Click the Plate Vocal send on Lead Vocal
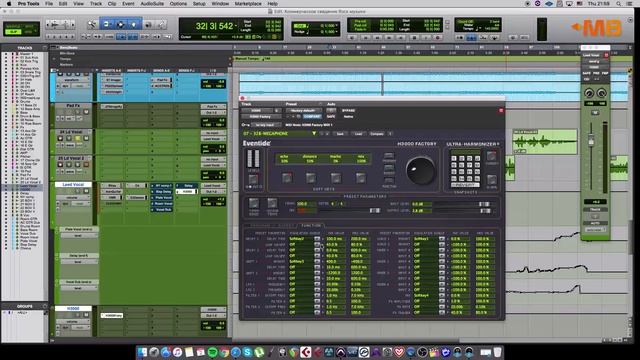 coord(162,198)
